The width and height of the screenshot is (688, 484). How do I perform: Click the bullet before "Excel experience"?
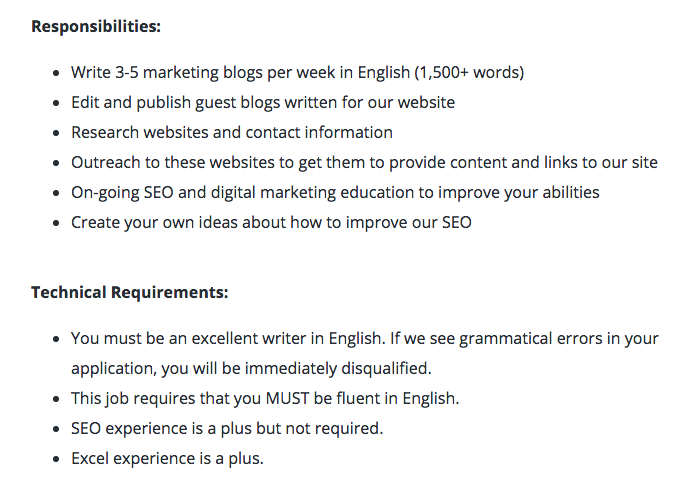coord(55,459)
